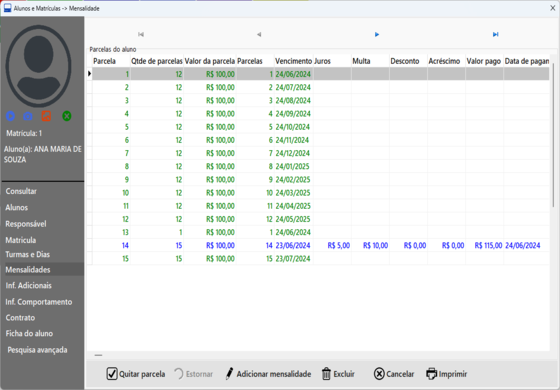Click the Parcela column header
The width and height of the screenshot is (560, 390).
point(111,61)
